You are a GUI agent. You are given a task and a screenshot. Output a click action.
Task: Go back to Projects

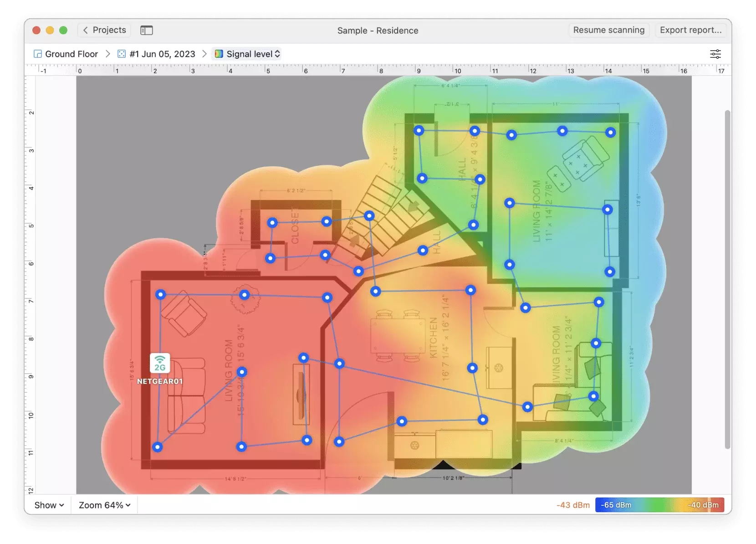pyautogui.click(x=104, y=30)
